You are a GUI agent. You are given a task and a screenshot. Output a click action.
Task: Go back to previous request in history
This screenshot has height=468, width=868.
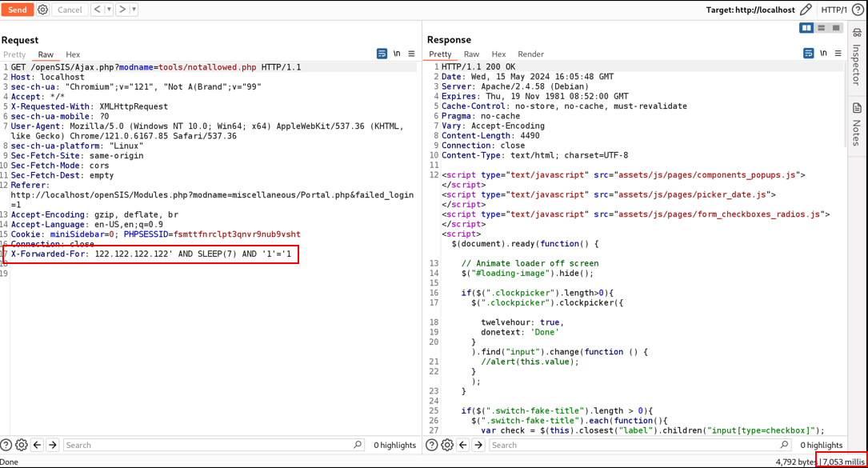click(98, 10)
